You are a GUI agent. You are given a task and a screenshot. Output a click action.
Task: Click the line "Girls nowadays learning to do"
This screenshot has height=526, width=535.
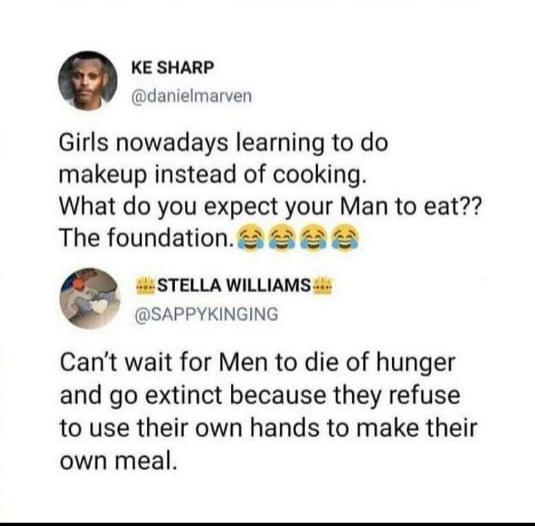(x=223, y=144)
